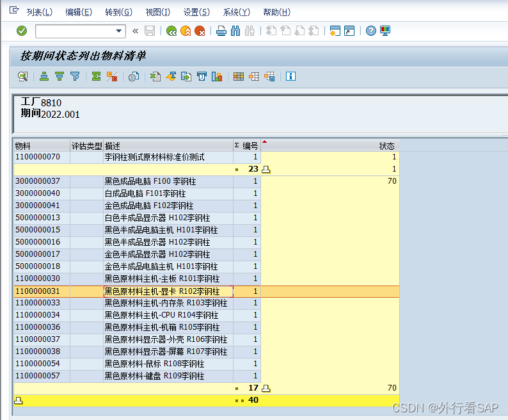The height and width of the screenshot is (420, 508).
Task: Open the 视图(I) menu
Action: (158, 12)
